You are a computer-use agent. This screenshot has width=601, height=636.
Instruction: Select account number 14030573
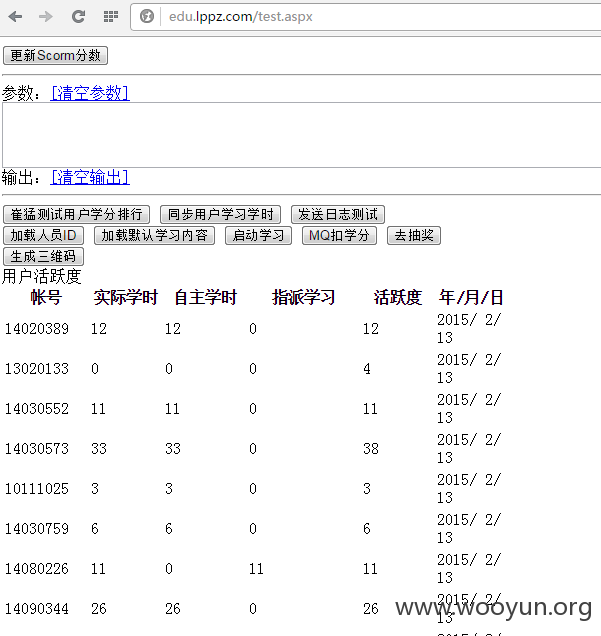37,449
